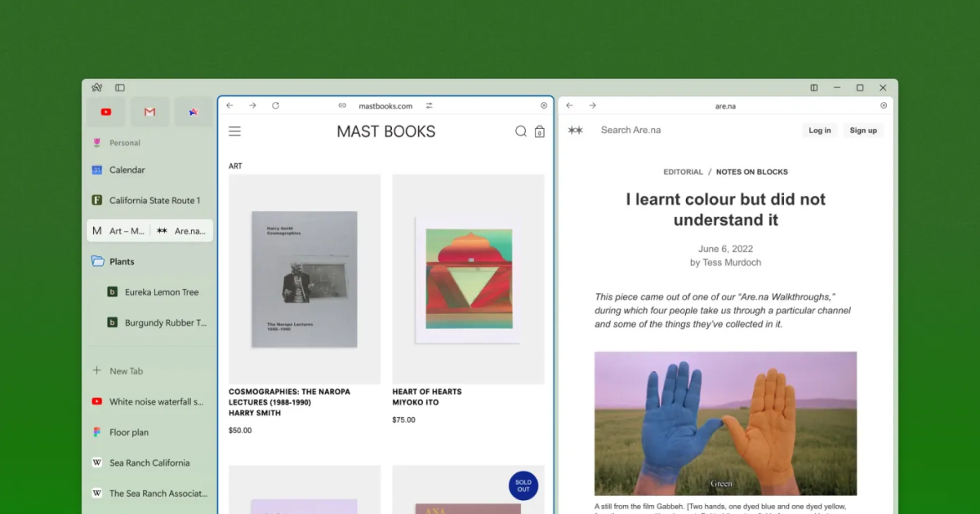Image resolution: width=980 pixels, height=514 pixels.
Task: Open the Arc logo menu icon
Action: [97, 87]
